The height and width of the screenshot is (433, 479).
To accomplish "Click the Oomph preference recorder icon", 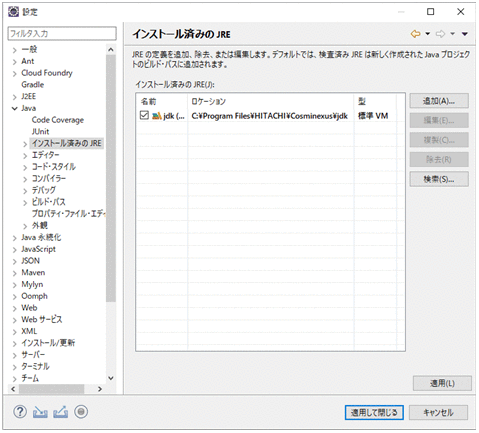I will [81, 412].
